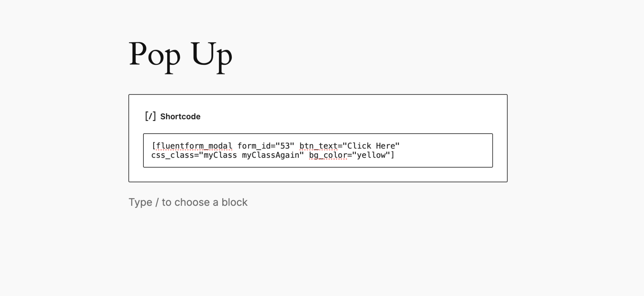Click the Shortcode block icon [/]
This screenshot has width=644, height=296.
tap(151, 116)
